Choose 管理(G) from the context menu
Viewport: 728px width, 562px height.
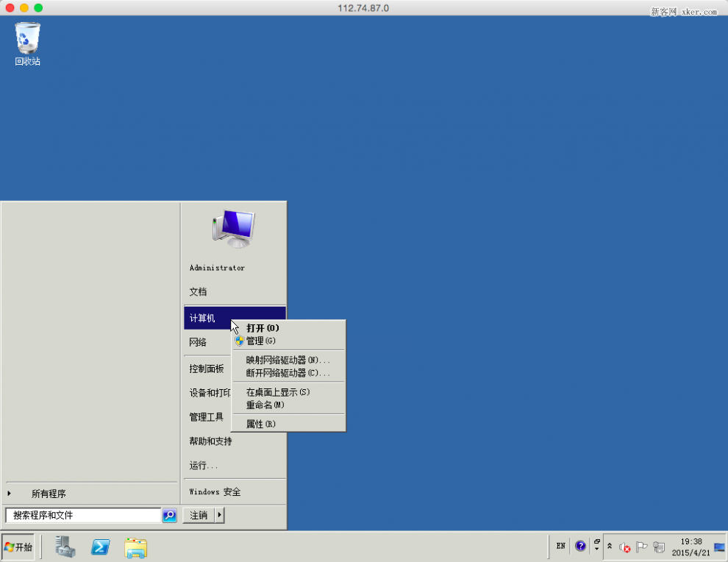[288, 341]
